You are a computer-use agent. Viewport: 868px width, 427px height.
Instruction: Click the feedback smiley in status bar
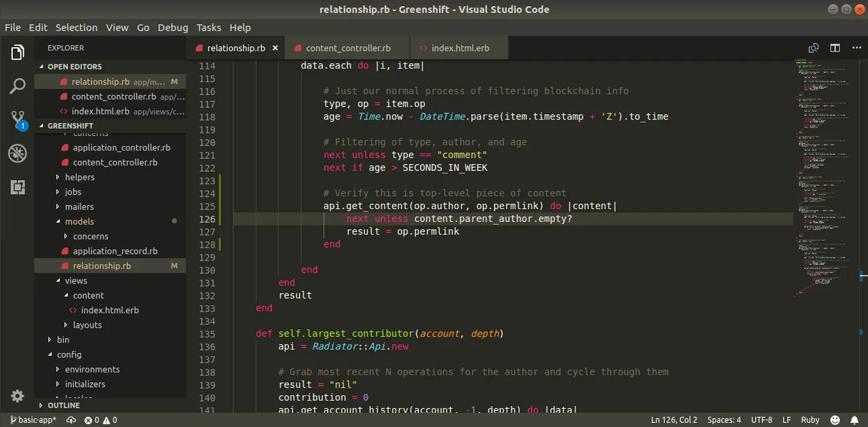(x=835, y=420)
